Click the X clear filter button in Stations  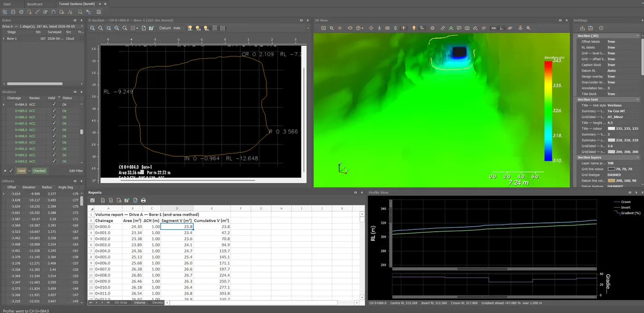pyautogui.click(x=5, y=171)
